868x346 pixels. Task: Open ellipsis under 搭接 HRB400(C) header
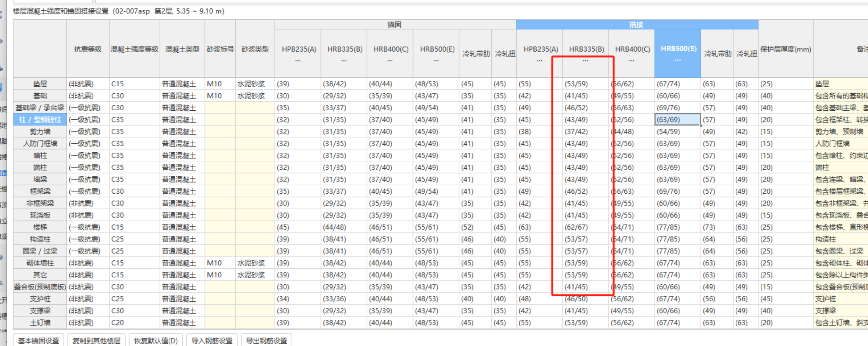(x=631, y=61)
